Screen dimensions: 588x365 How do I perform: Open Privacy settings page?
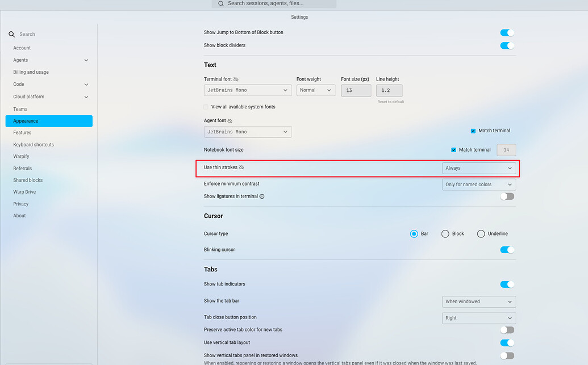20,204
